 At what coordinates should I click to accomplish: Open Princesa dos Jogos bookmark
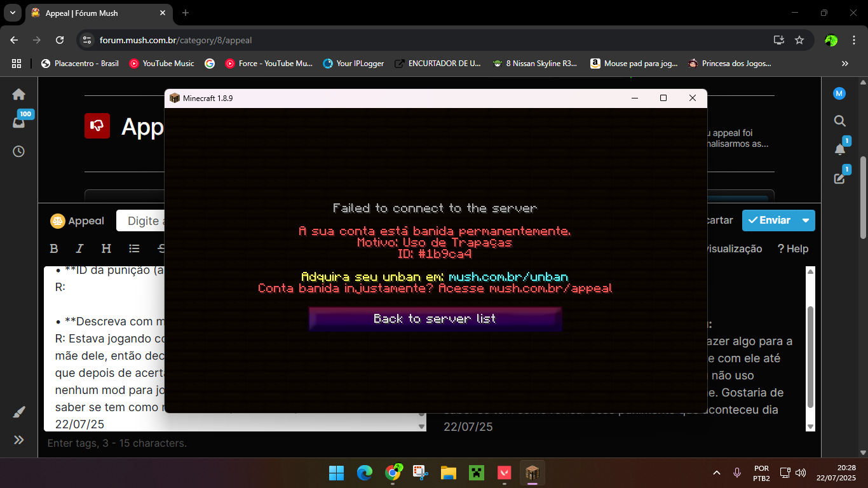tap(729, 64)
